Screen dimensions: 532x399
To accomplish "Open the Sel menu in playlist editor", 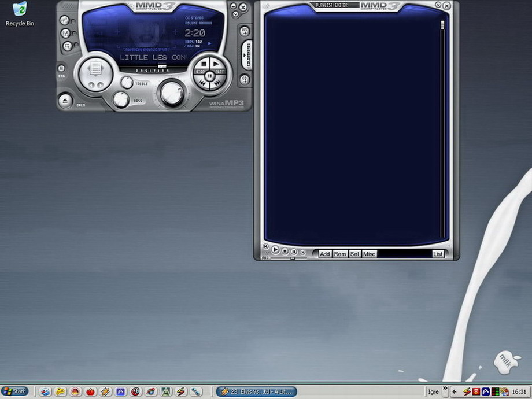I will [354, 254].
